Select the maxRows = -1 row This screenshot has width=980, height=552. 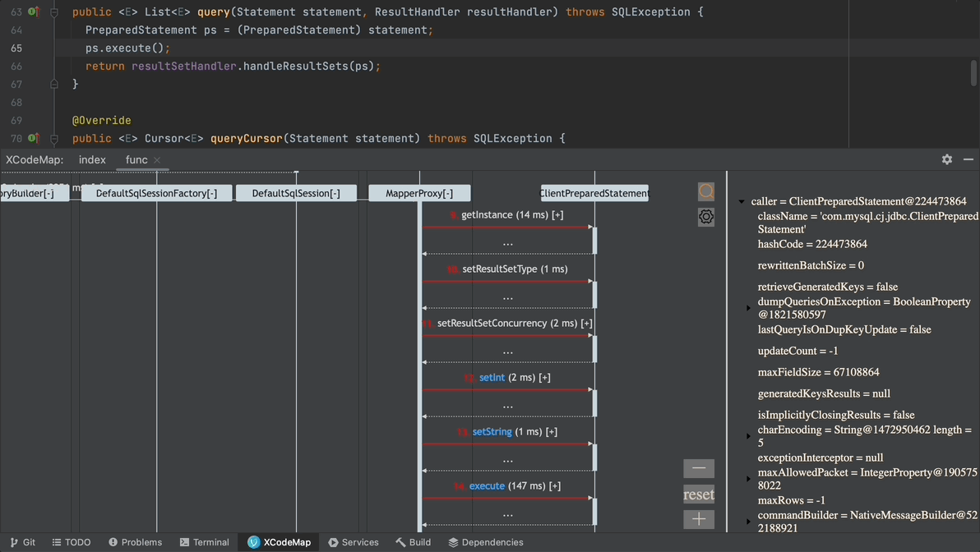pos(791,500)
